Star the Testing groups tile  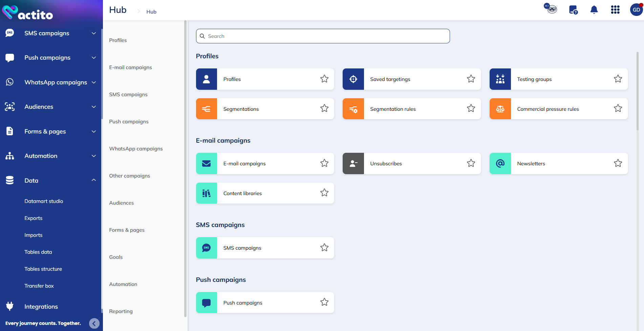point(618,79)
